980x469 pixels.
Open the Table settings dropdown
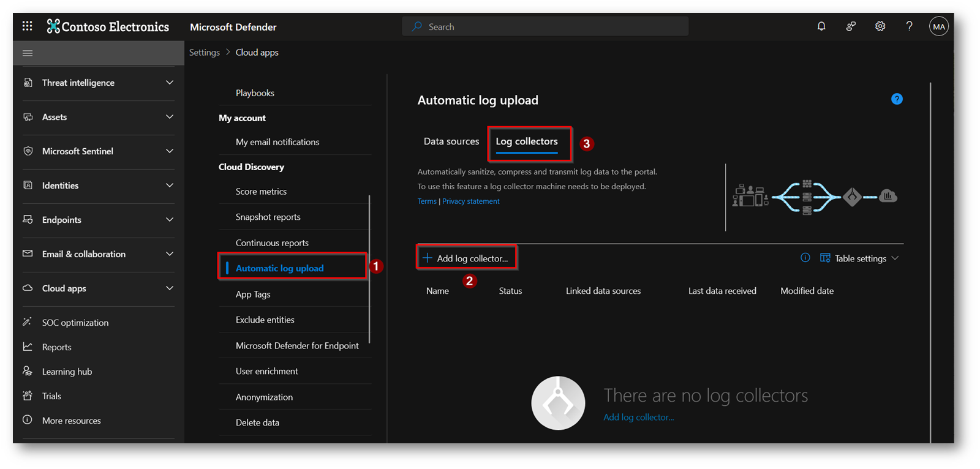click(859, 258)
